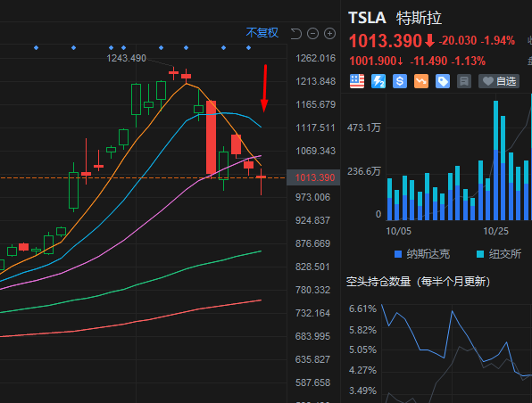Viewport: 532px width, 403px height.
Task: Click the -1.13% after-hours change
Action: pos(469,61)
